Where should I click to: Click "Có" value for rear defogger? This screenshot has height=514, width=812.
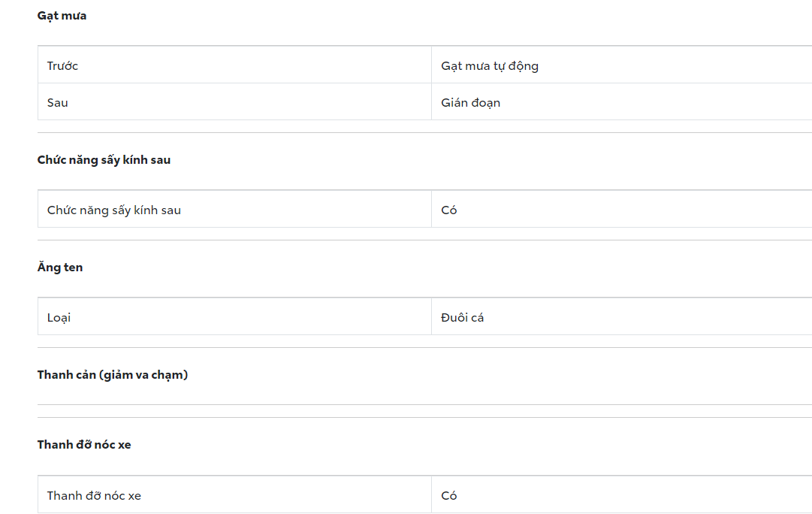click(x=449, y=210)
